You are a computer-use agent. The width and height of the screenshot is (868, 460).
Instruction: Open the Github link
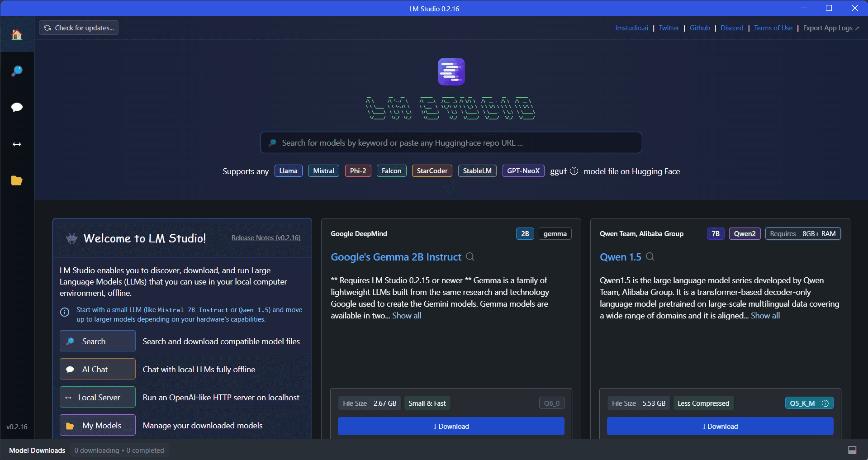click(699, 28)
